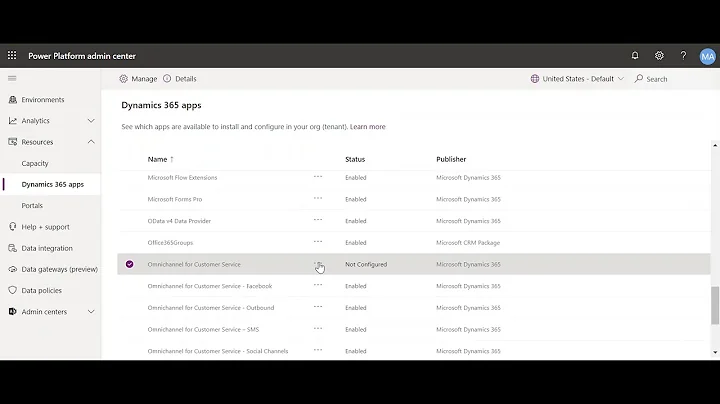Click the Manage button
This screenshot has width=720, height=404.
pyautogui.click(x=138, y=79)
